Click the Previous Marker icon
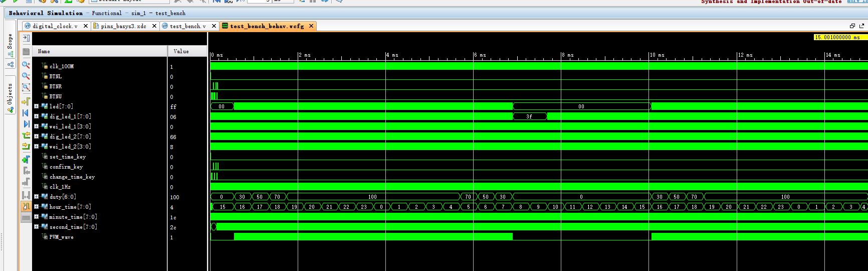 [x=26, y=171]
